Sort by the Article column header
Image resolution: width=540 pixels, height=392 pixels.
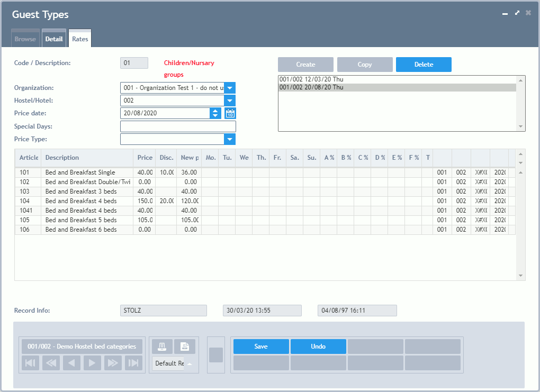pos(28,158)
